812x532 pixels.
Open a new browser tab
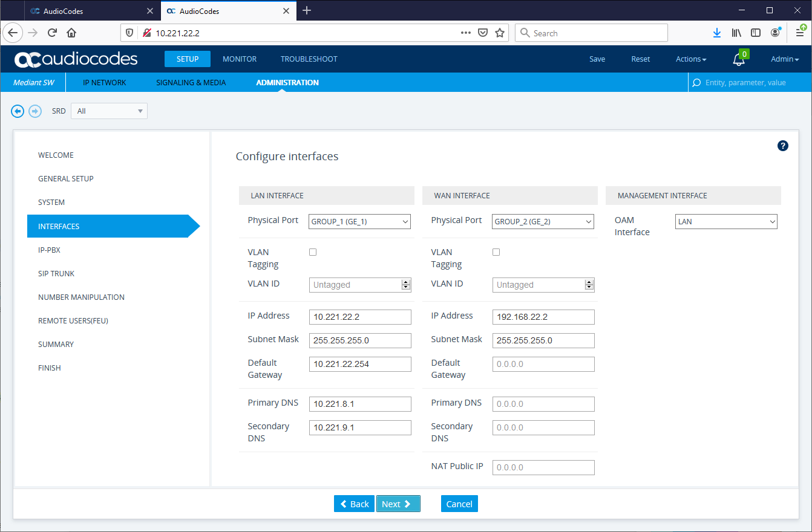[x=307, y=10]
